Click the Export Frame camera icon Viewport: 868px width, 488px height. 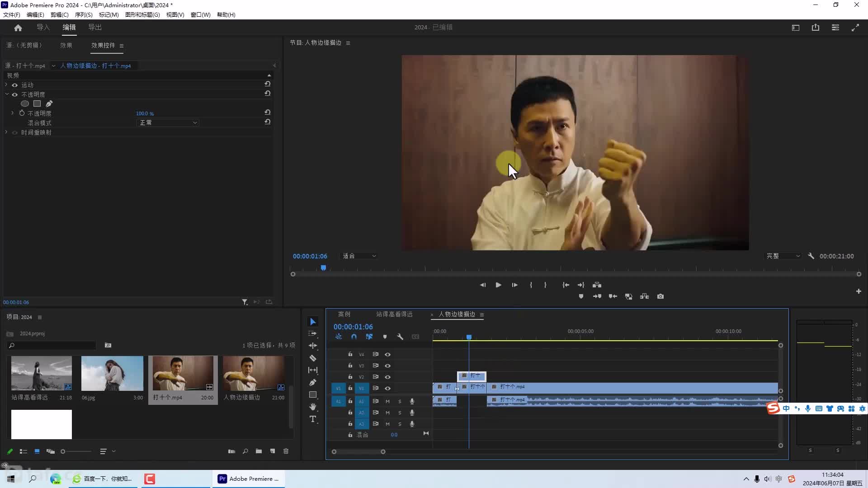click(660, 296)
